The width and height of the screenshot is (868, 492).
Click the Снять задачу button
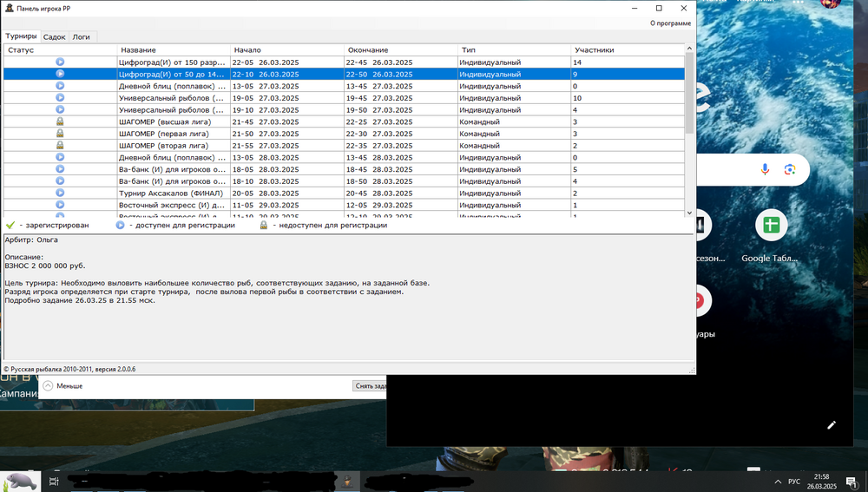coord(370,385)
